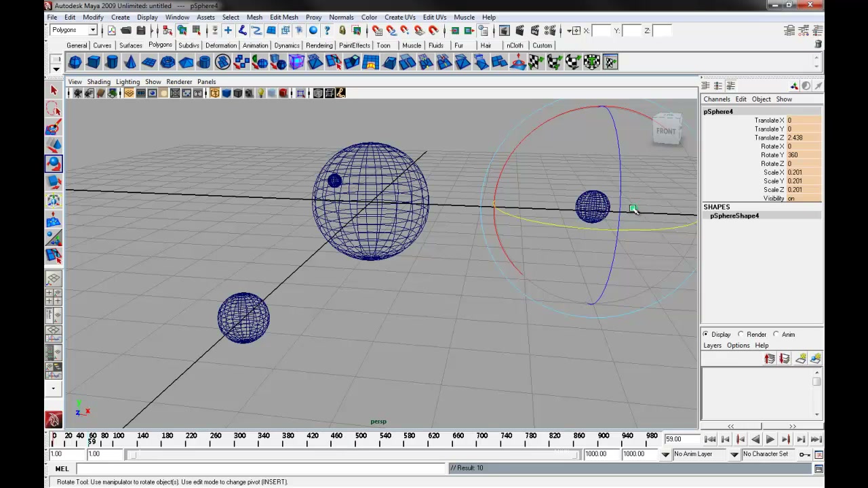This screenshot has width=868, height=488.
Task: Create a polygon sphere from the shelf
Action: pyautogui.click(x=75, y=62)
